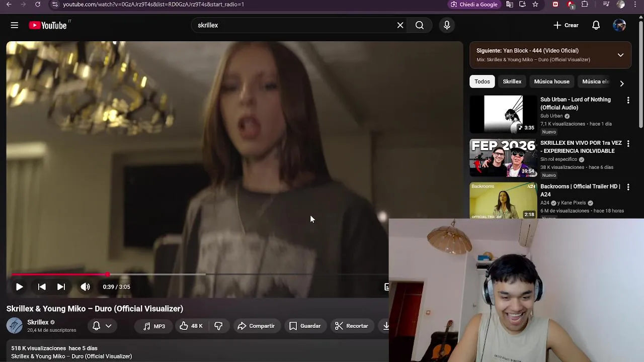Skip to the next video
Image resolution: width=644 pixels, height=362 pixels.
pos(61,287)
